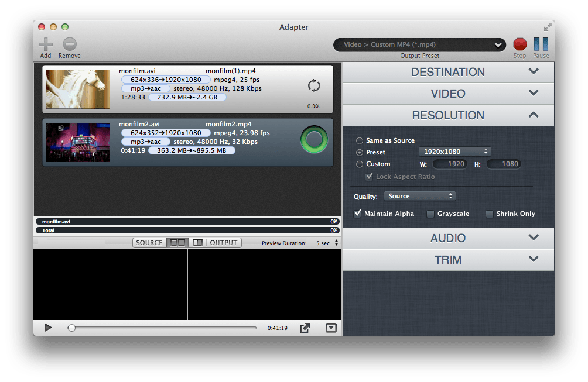Switch preview to SOURCE view
588x382 pixels.
(149, 243)
